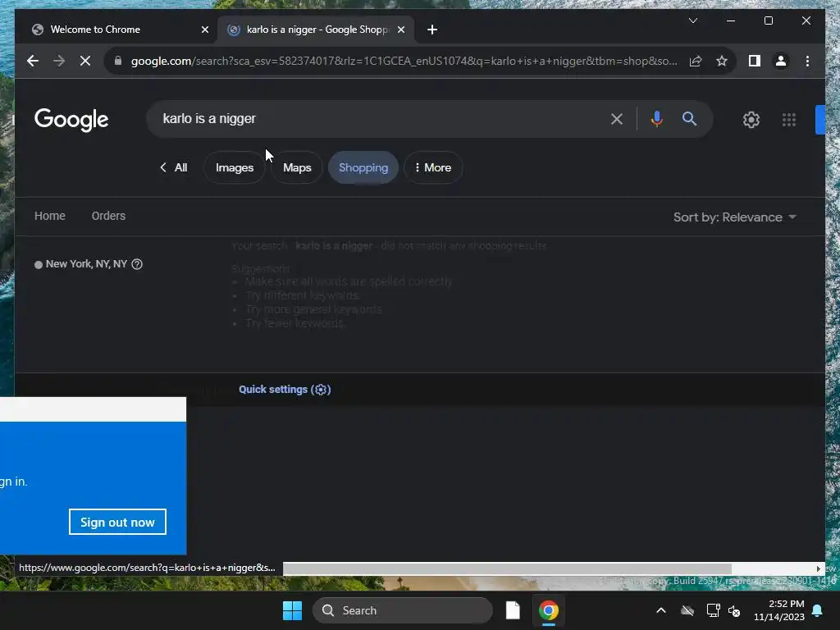
Task: Open the Chrome profile menu
Action: 781,61
